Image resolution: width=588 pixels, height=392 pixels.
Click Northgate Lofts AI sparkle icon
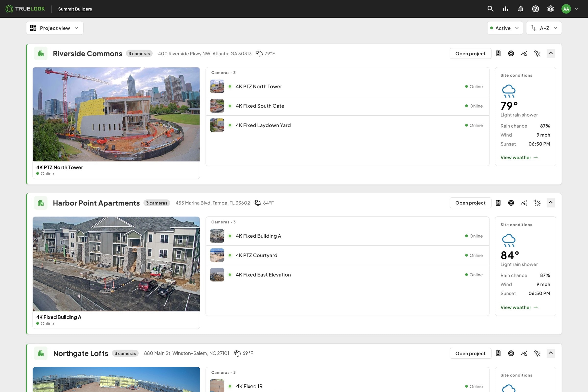coord(537,353)
